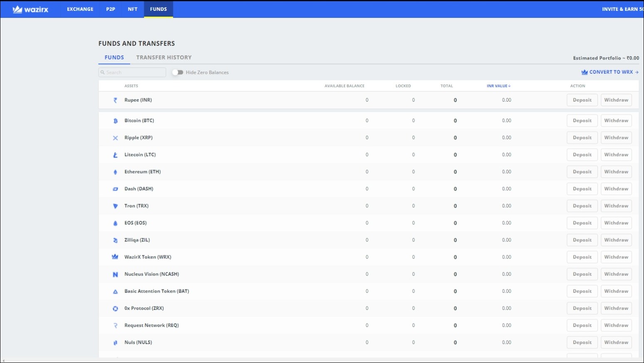Click the 0x Protocol (ZRX) icon
644x363 pixels.
(116, 308)
